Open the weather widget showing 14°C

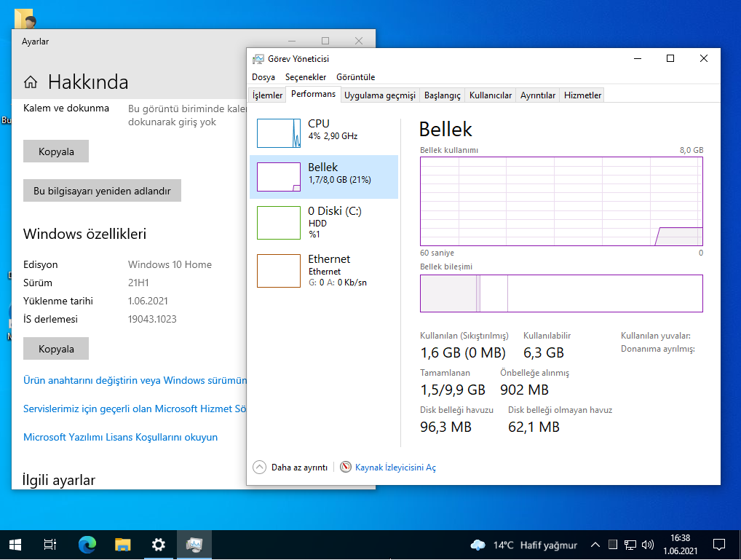coord(524,545)
